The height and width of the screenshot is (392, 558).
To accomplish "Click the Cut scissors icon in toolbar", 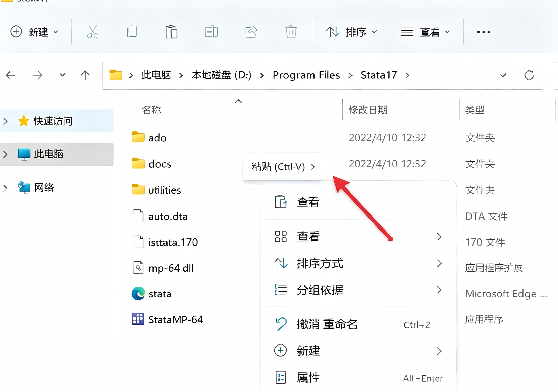I will (x=93, y=32).
